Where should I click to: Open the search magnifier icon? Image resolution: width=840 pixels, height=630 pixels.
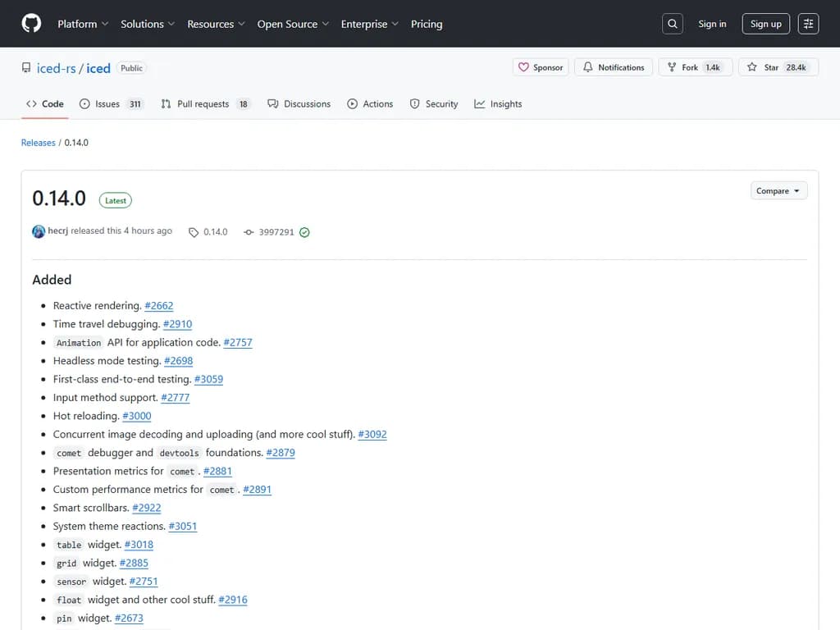673,24
